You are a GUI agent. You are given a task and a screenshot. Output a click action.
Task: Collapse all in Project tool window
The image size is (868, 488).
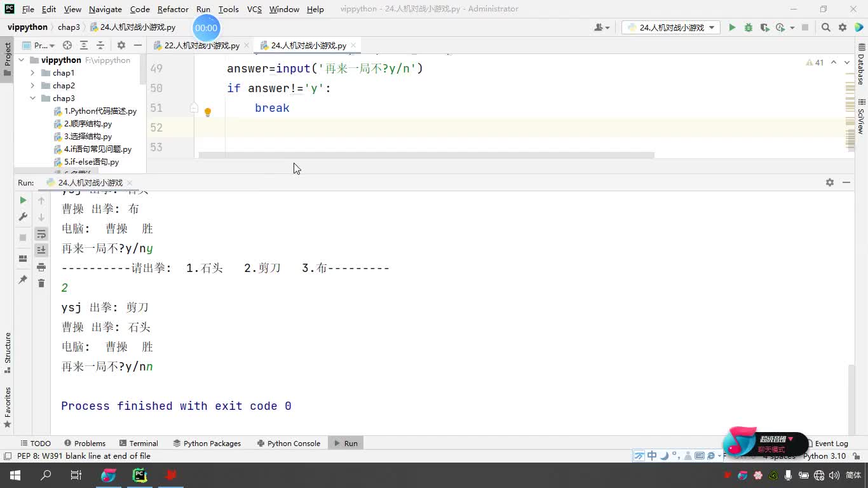[x=100, y=45]
